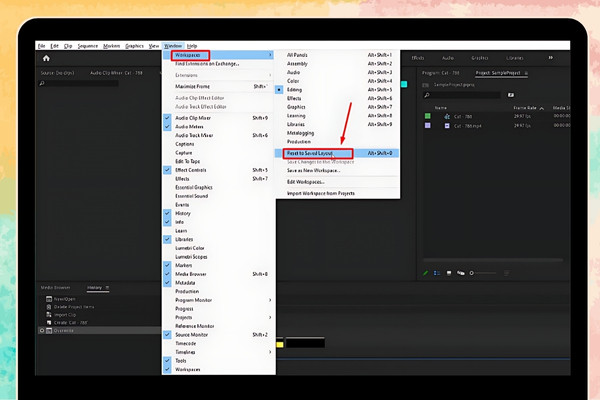Click the find-in-bin icon beside Project search
This screenshot has height=400, width=600.
[x=511, y=95]
